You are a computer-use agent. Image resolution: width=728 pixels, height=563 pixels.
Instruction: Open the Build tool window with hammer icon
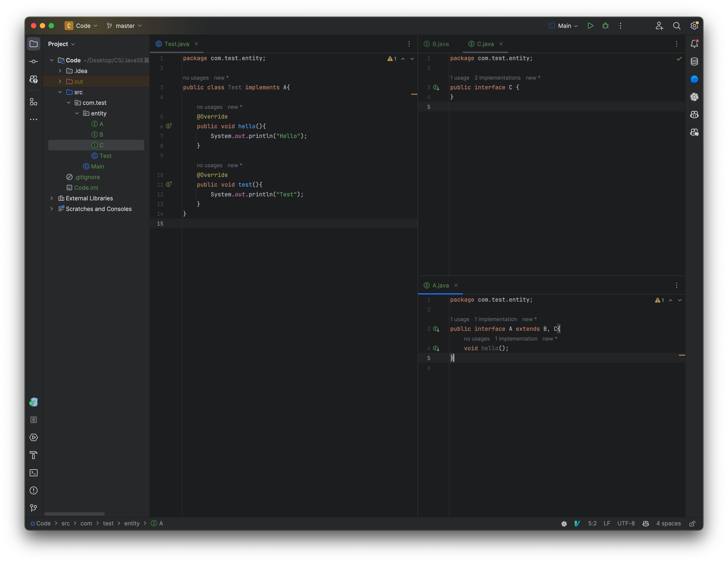33,455
